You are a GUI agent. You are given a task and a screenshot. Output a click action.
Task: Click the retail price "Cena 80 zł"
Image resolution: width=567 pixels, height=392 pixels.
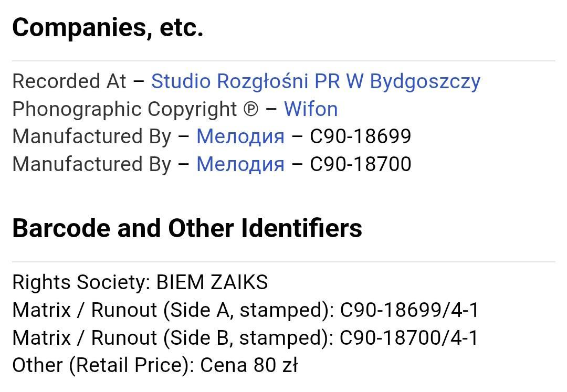coord(249,365)
